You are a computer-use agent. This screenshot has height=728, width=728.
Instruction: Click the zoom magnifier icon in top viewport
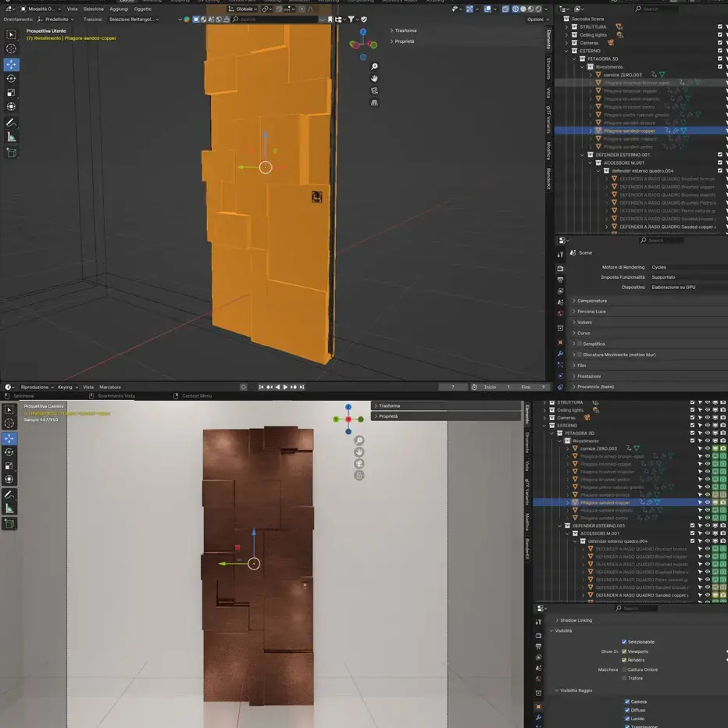tap(374, 66)
